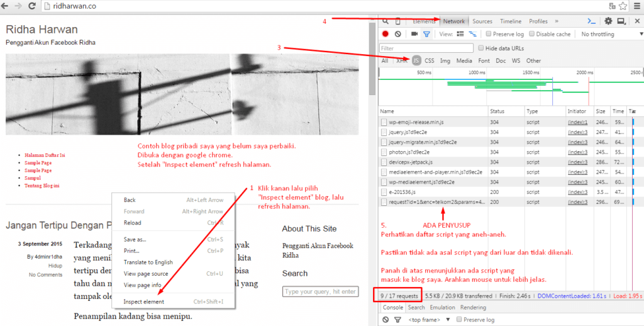Toggle the console filter funnel icon
The image size is (644, 326).
coord(397,320)
